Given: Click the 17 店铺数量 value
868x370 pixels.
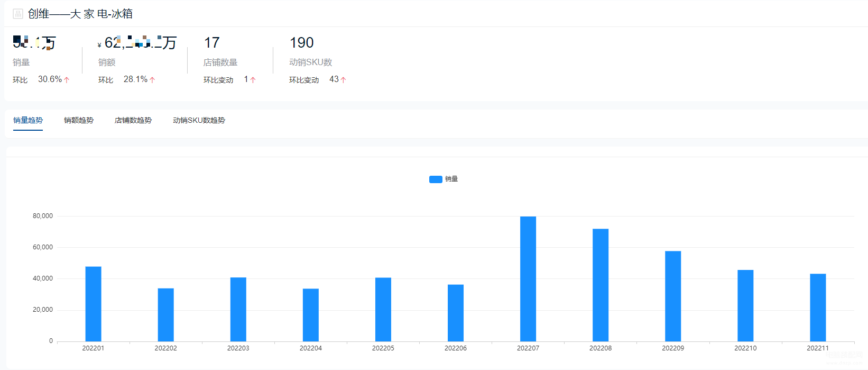Looking at the screenshot, I should 212,43.
